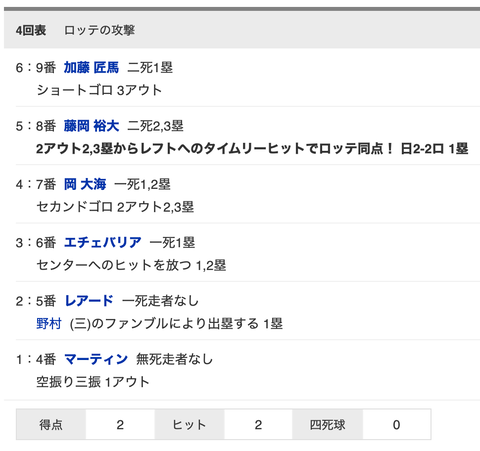Image resolution: width=480 pixels, height=451 pixels.
Task: Select situation text 一死1,2塁
Action: coord(142,184)
